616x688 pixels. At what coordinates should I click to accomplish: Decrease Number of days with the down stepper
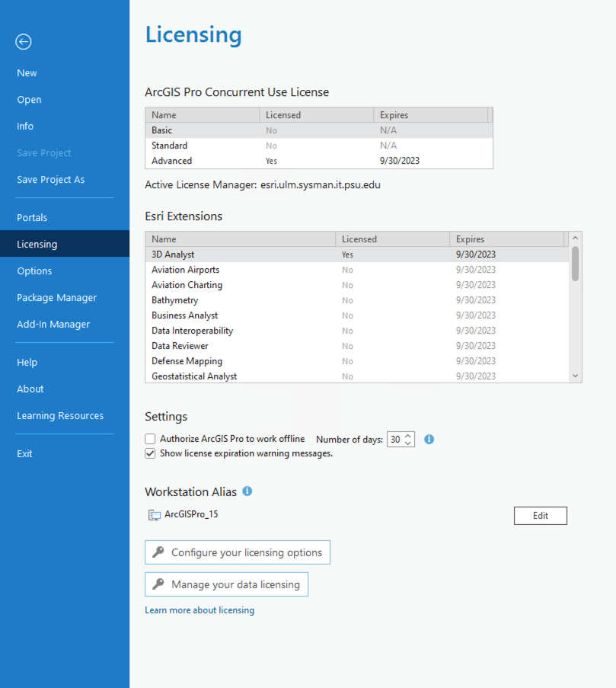(409, 443)
